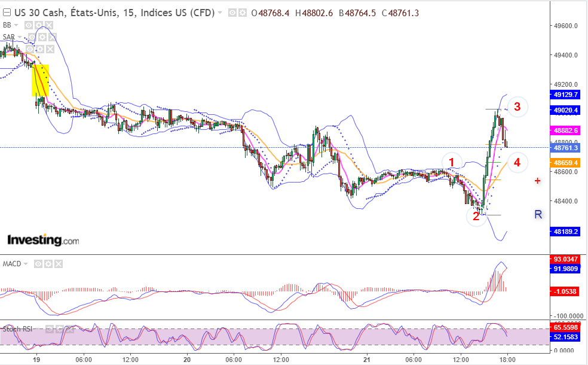Click the orange 48659.4 price label

[x=565, y=163]
